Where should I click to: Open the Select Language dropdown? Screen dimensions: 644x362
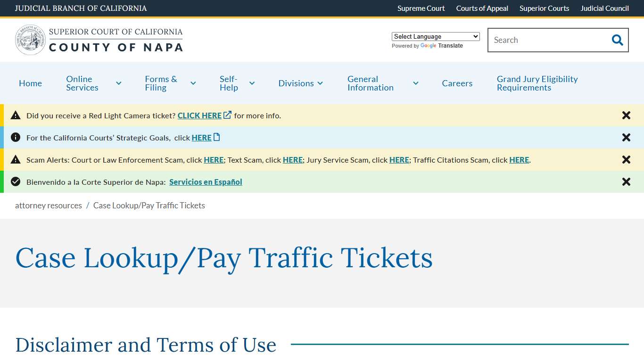(x=435, y=36)
